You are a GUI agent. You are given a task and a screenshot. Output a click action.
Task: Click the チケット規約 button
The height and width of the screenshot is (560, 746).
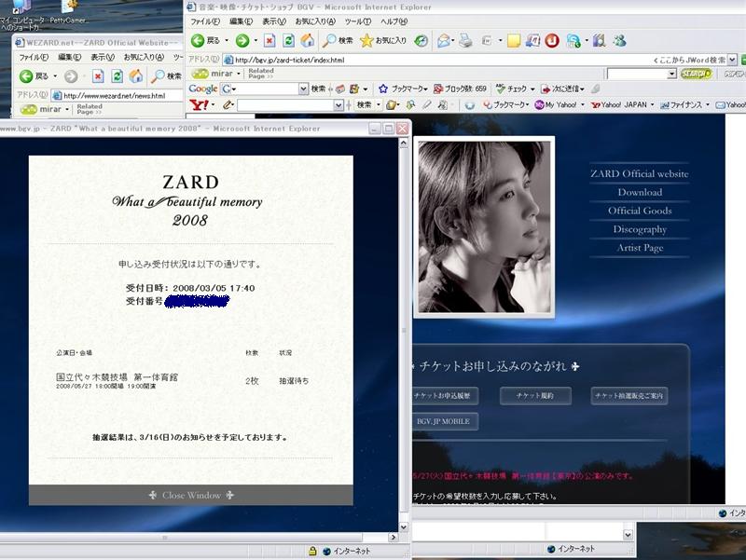(x=535, y=395)
